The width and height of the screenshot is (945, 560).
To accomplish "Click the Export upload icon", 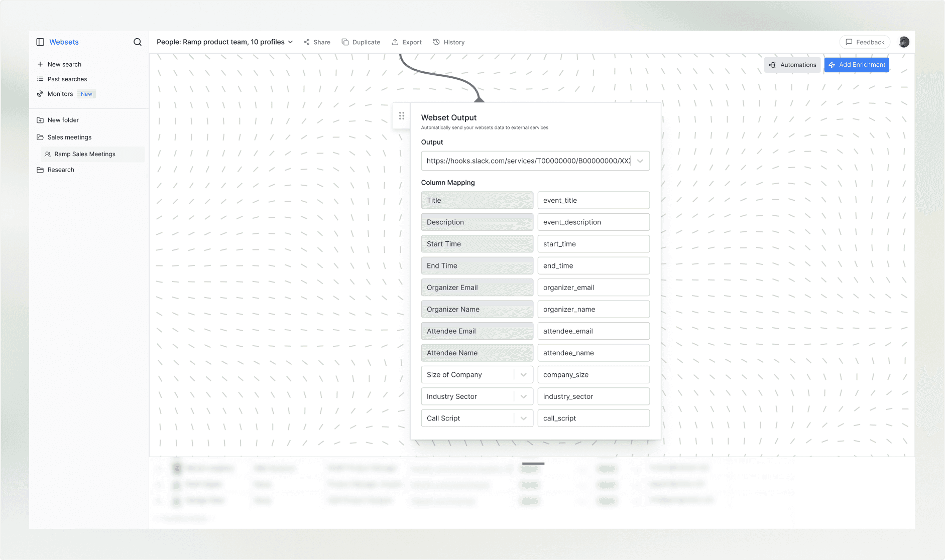I will point(395,42).
